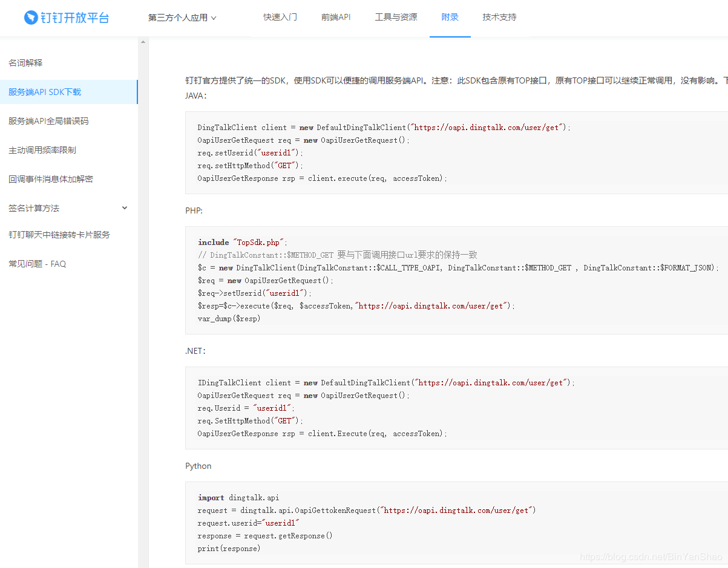
Task: Open 钉钉聊天中链接转卡片服务 page
Action: point(59,235)
